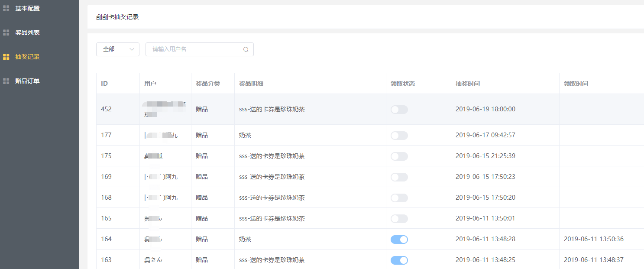This screenshot has width=644, height=269.
Task: Click the 抽奖时间 column header
Action: tap(467, 84)
